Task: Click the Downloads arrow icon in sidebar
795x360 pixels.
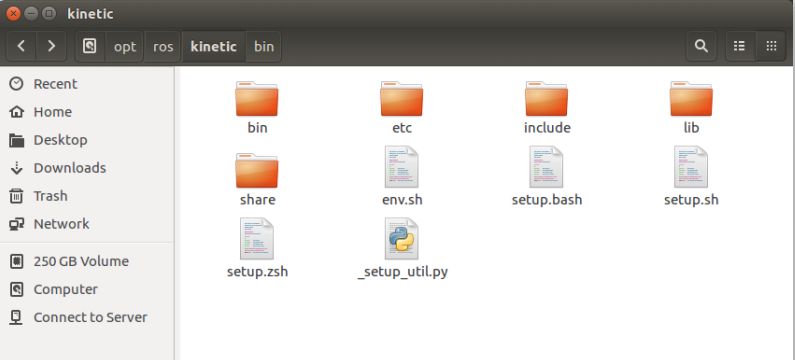Action: 16,168
